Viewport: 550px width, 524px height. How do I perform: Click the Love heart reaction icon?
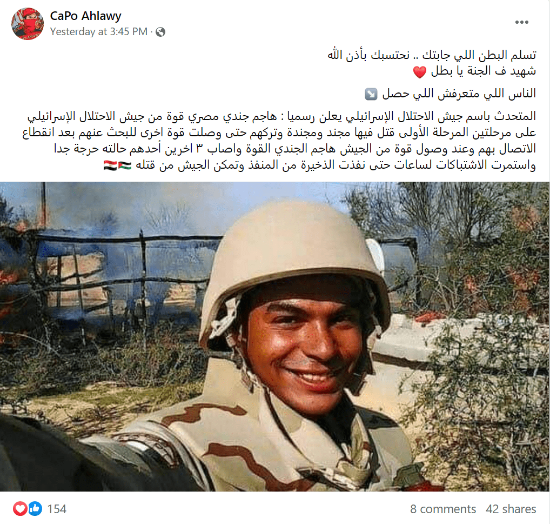pos(20,509)
